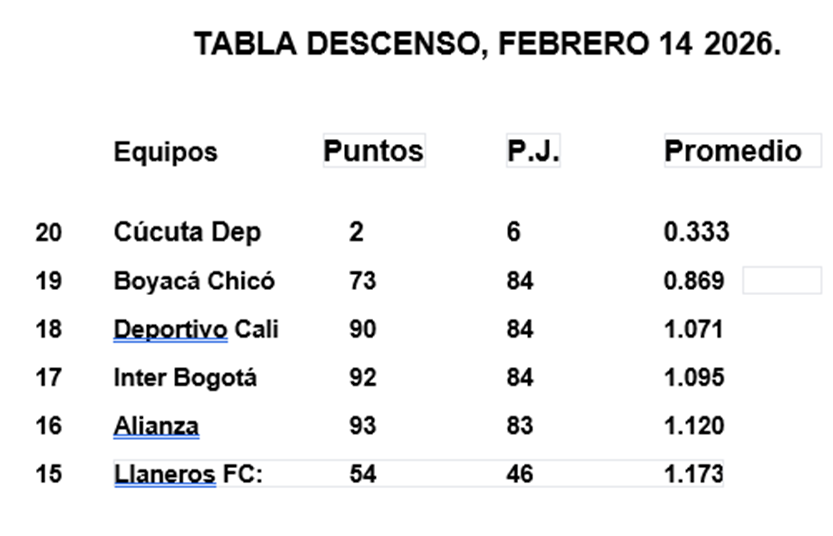Screen dimensions: 833x536
Task: Click the Boyacá Chicó team name
Action: click(194, 281)
